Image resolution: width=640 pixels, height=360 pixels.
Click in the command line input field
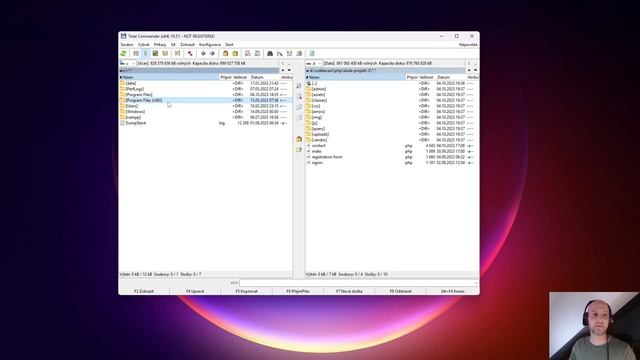point(358,282)
